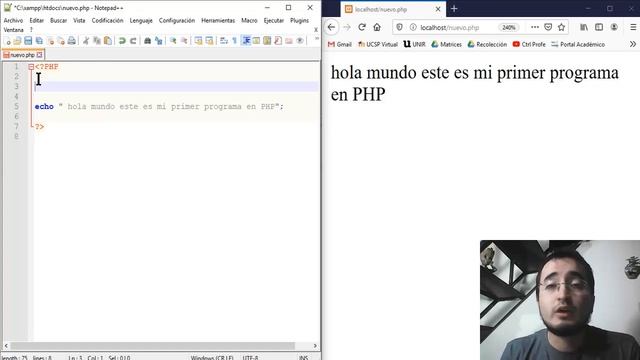Viewport: 640px width, 360px height.
Task: Click the Save All icon in Notepad++
Action: pos(39,41)
